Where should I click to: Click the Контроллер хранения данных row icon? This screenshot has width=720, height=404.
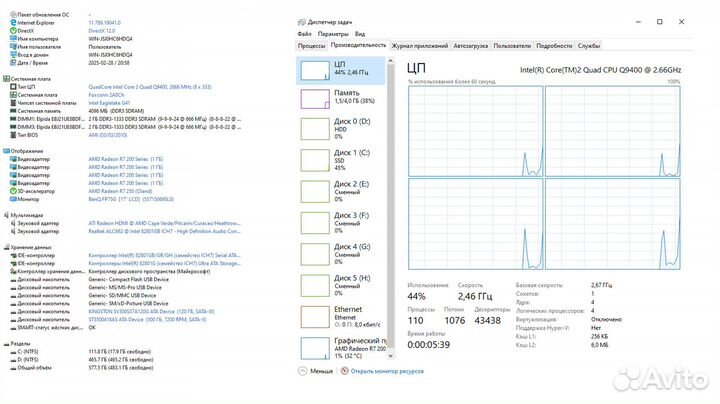pyautogui.click(x=13, y=271)
